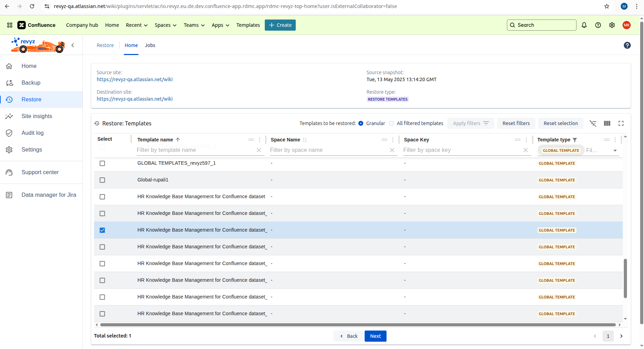This screenshot has height=349, width=644.
Task: Open the Template type filter dropdown arrow
Action: 615,150
